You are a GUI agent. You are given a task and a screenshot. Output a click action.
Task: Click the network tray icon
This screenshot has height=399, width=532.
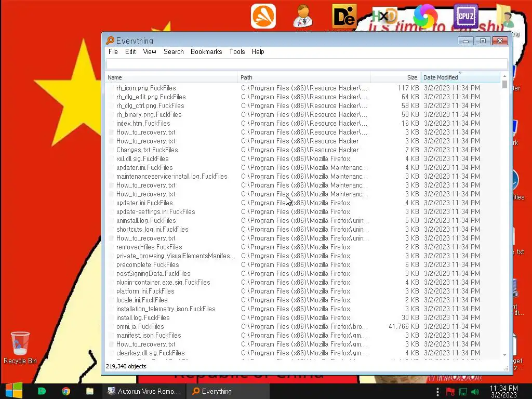pos(463,392)
